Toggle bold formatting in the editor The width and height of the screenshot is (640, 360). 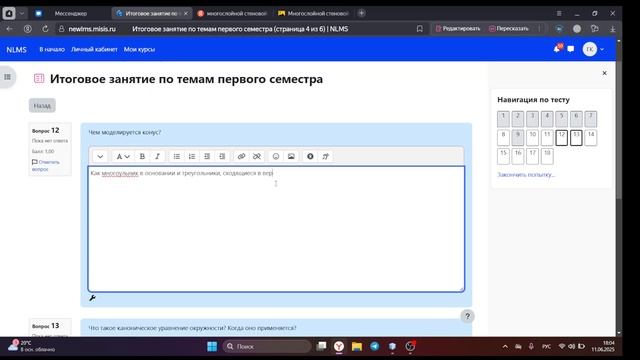[142, 156]
